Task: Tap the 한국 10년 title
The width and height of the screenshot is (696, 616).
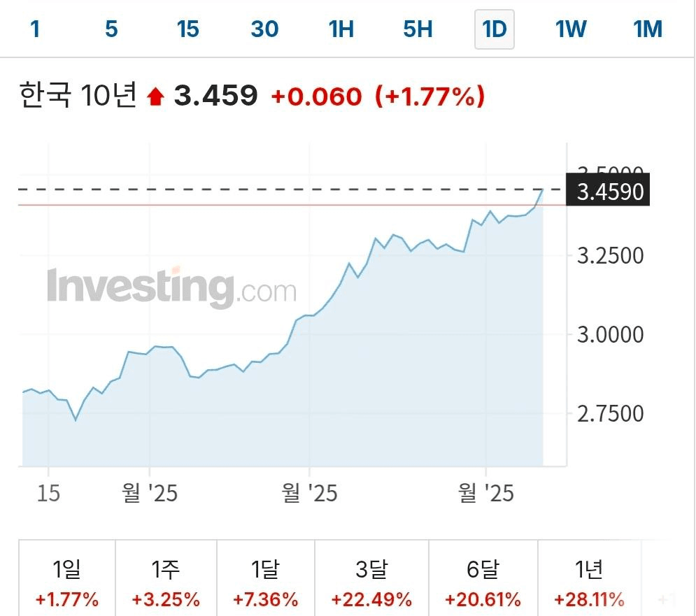Action: coord(77,96)
